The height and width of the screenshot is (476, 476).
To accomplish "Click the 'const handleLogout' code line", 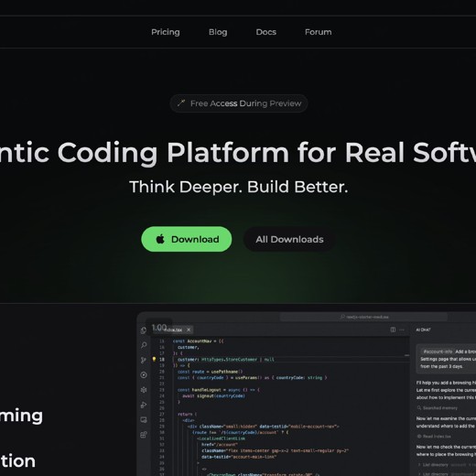I will (219, 390).
